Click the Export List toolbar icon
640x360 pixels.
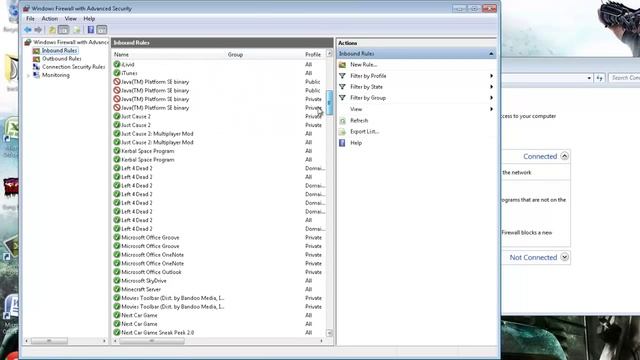[76, 30]
